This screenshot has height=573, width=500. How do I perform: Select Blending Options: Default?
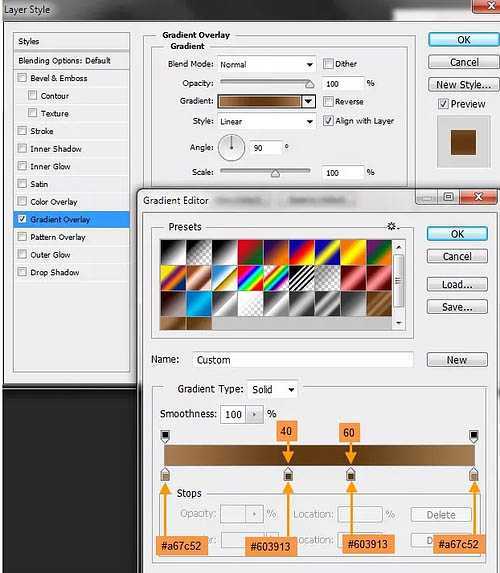coord(72,61)
